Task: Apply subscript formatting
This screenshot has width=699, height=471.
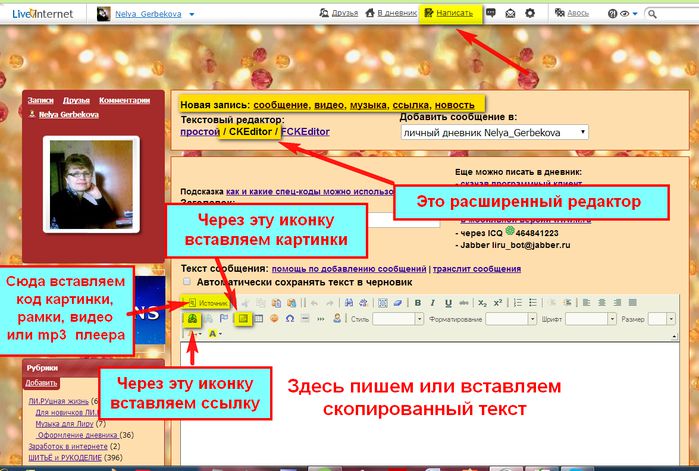Action: [x=482, y=303]
